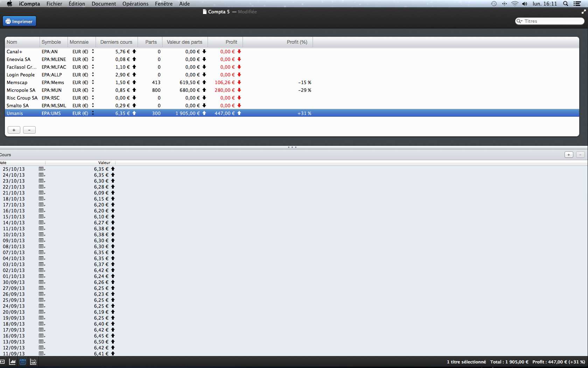Select the Micropole SA row
588x368 pixels.
(292, 90)
